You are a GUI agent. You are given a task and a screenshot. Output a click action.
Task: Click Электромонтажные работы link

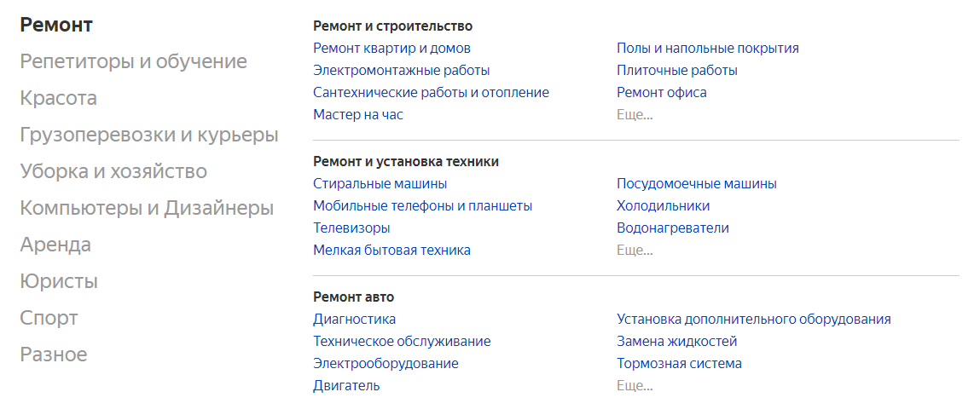pos(401,71)
